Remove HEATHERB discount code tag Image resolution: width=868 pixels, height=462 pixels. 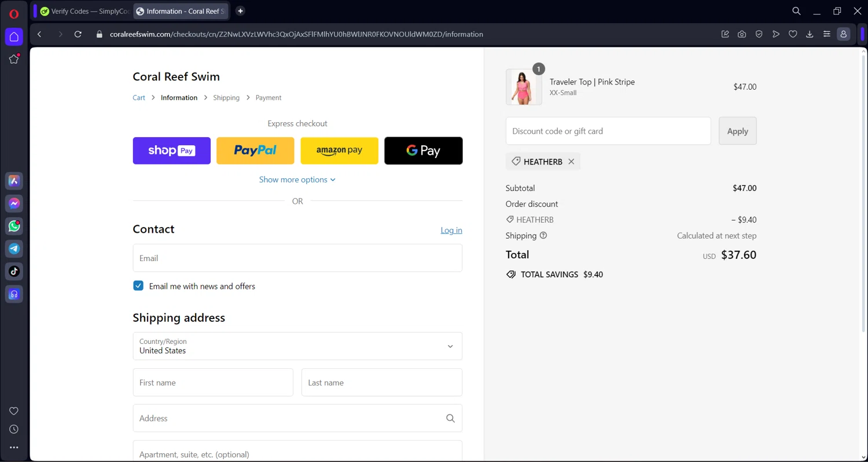click(x=571, y=162)
